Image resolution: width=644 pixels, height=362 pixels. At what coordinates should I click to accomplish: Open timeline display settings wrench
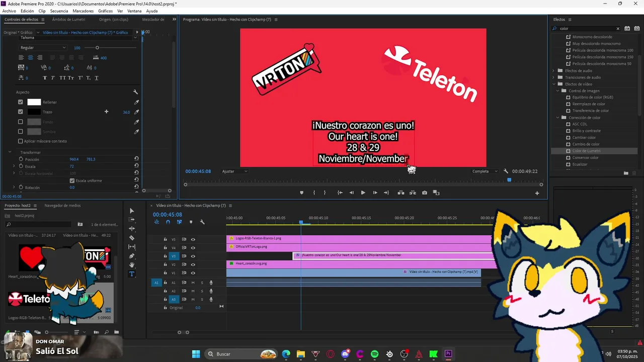click(x=202, y=222)
